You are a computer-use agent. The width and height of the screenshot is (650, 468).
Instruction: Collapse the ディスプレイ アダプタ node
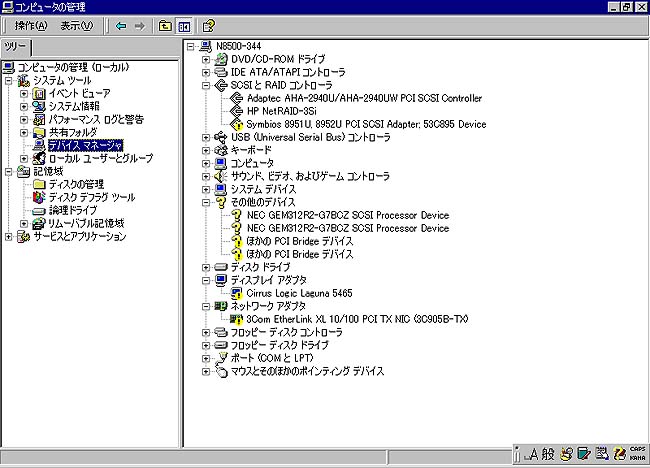[206, 280]
